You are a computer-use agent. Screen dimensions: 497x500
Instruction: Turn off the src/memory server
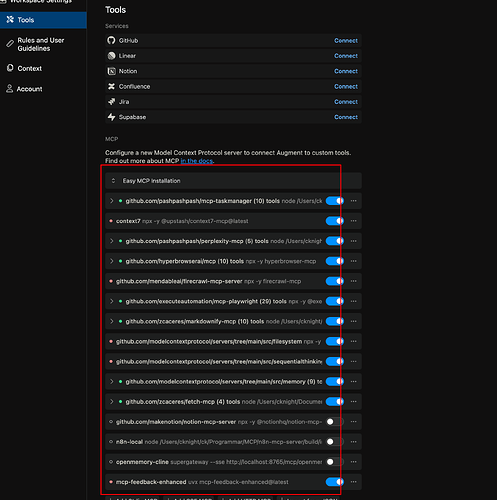tap(335, 382)
